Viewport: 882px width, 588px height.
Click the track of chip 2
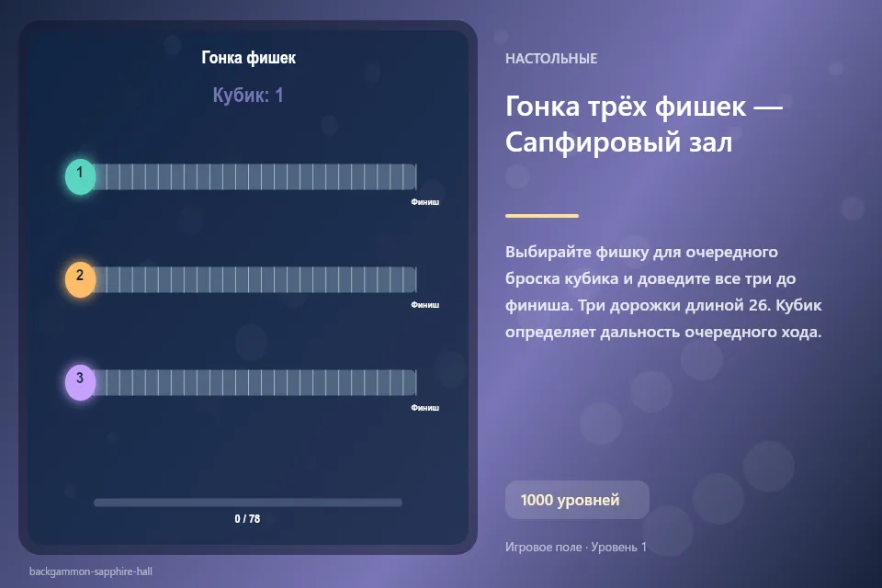tap(248, 279)
